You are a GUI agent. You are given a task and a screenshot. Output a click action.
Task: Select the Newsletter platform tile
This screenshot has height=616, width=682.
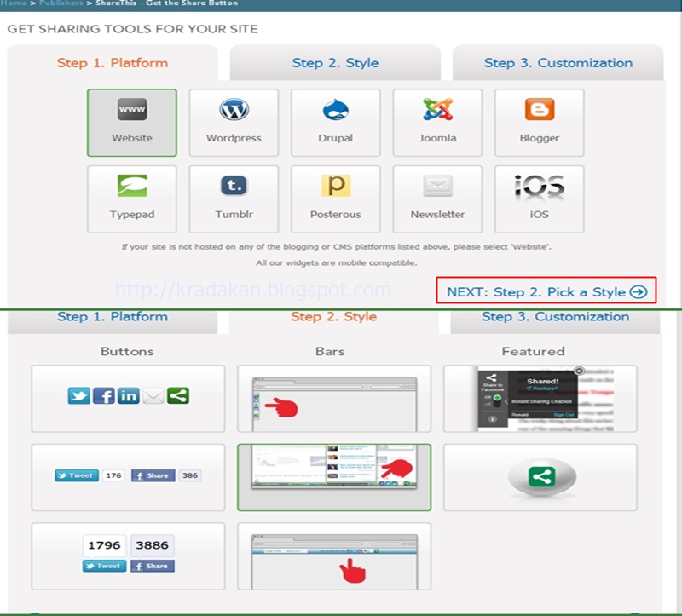pyautogui.click(x=437, y=199)
